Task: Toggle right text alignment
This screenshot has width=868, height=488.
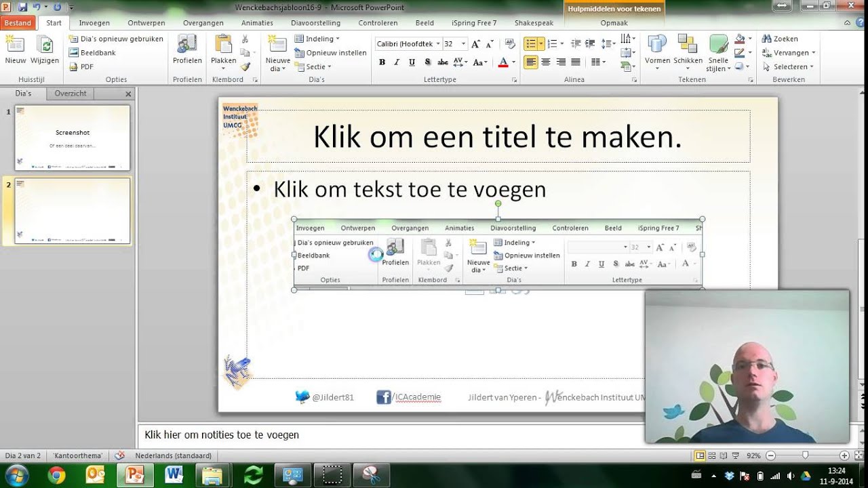Action: [561, 62]
